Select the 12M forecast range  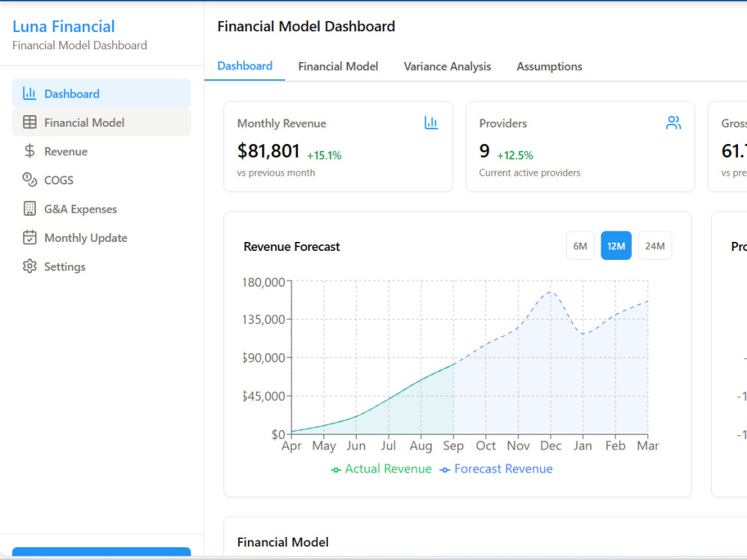[x=616, y=246]
